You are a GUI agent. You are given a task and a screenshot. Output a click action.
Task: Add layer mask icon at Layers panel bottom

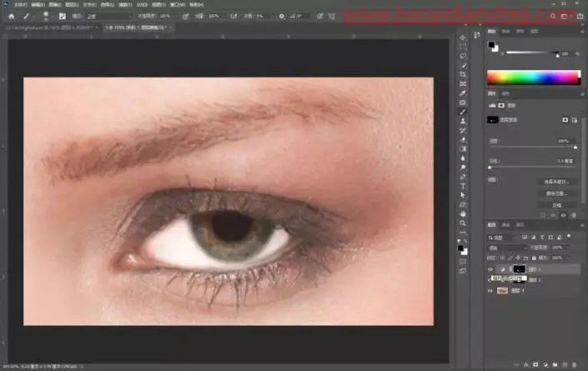(x=535, y=364)
